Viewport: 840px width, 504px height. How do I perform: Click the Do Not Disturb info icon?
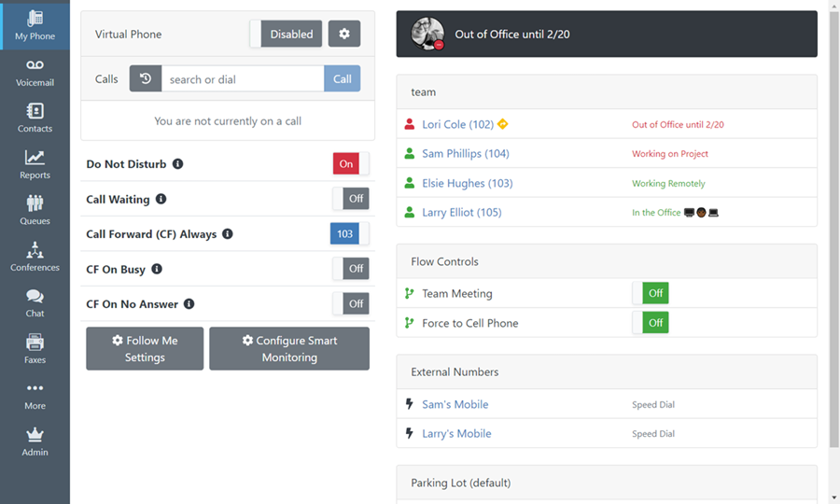(177, 164)
